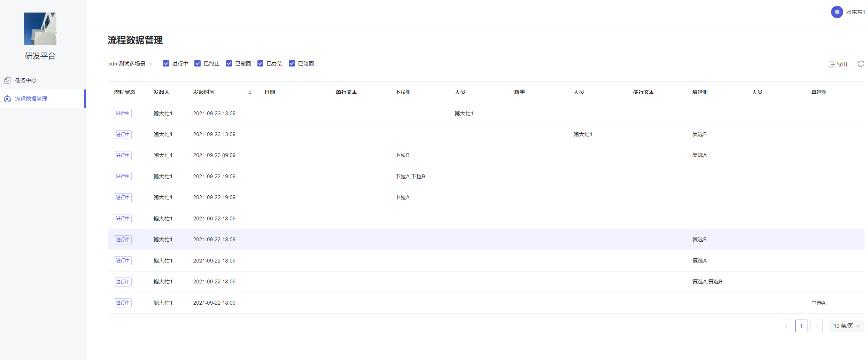
Task: Click the 数字 column header
Action: click(519, 92)
